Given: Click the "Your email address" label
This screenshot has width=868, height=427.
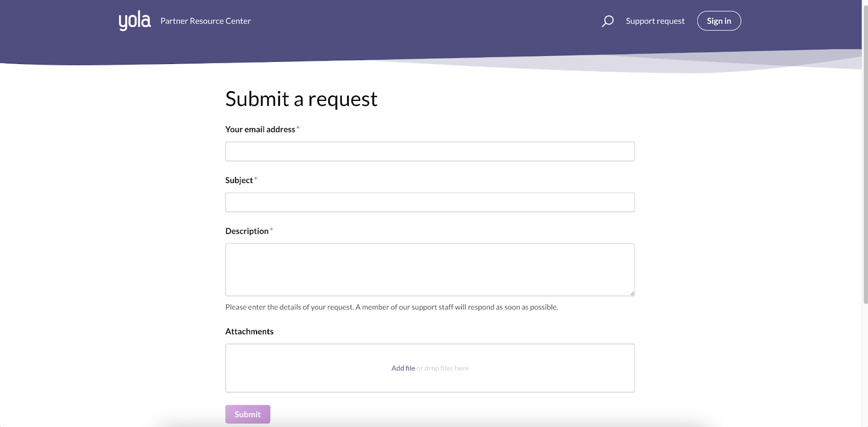Looking at the screenshot, I should click(x=260, y=129).
